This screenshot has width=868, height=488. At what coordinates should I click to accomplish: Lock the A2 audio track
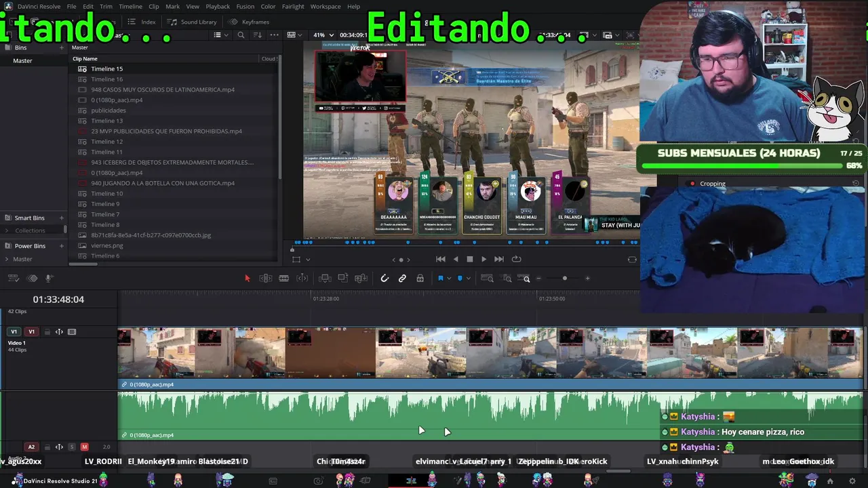pos(47,447)
